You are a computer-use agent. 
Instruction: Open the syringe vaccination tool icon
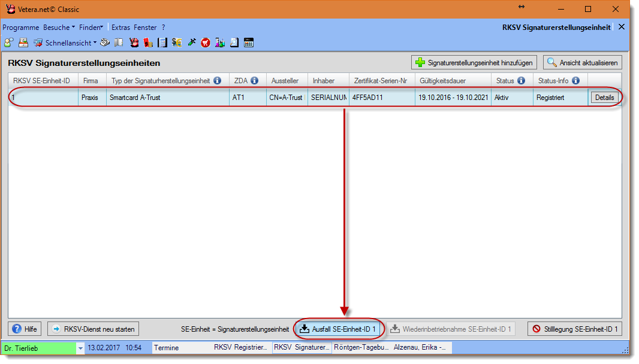coord(192,43)
